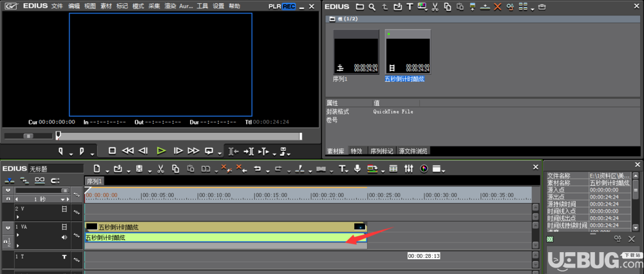Toggle insert/overwrite mode button in timeline
Screen dimensions: 644x274
click(x=10, y=181)
